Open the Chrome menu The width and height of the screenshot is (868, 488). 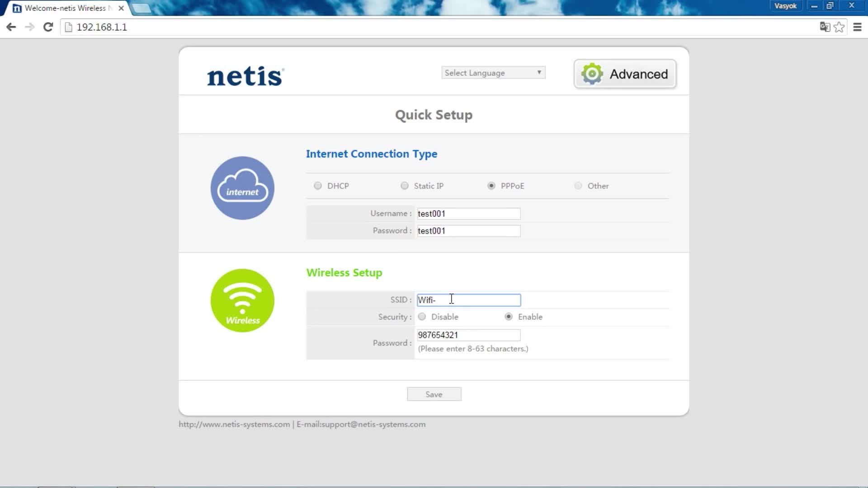click(857, 27)
